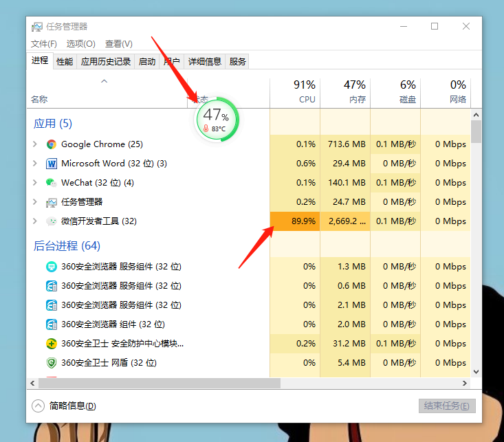The width and height of the screenshot is (504, 442).
Task: Click the vertical scrollbar thumb
Action: pos(476,131)
